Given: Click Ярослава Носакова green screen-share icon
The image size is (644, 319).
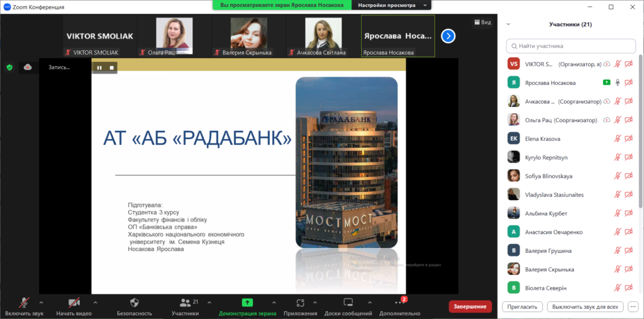Looking at the screenshot, I should pyautogui.click(x=607, y=82).
